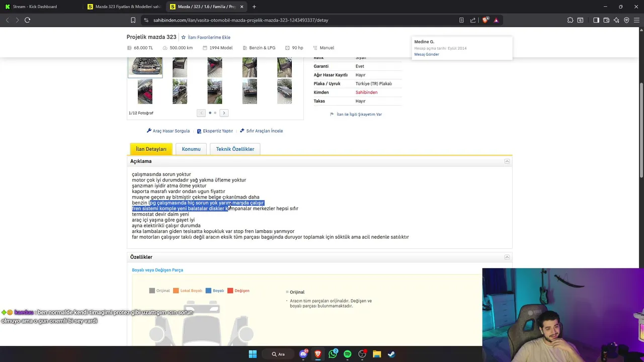Click Araç Hasar Sorgula link

click(168, 131)
